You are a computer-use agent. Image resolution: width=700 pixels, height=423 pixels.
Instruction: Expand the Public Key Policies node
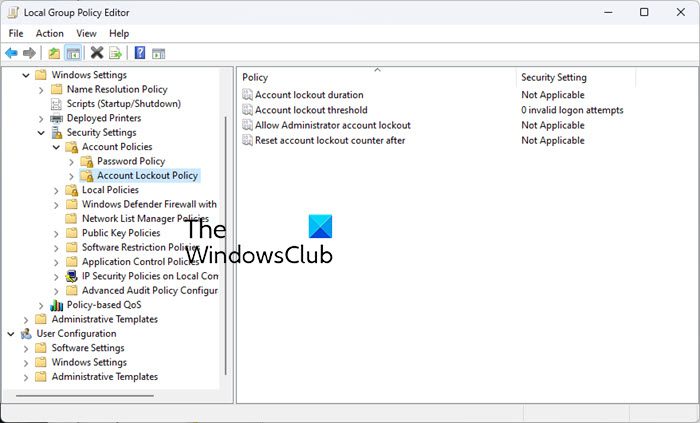point(56,233)
